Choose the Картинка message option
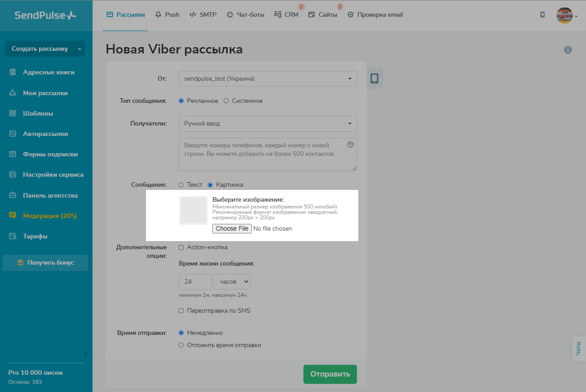This screenshot has width=586, height=392. point(210,185)
